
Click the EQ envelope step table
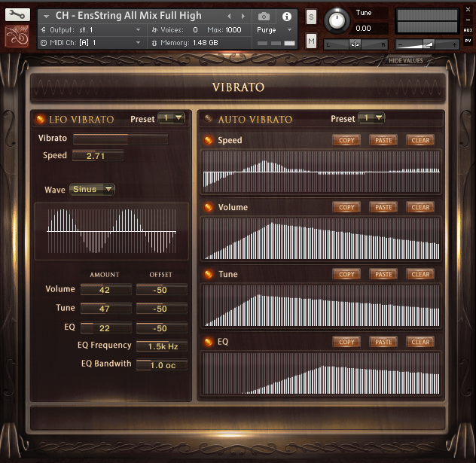point(321,373)
